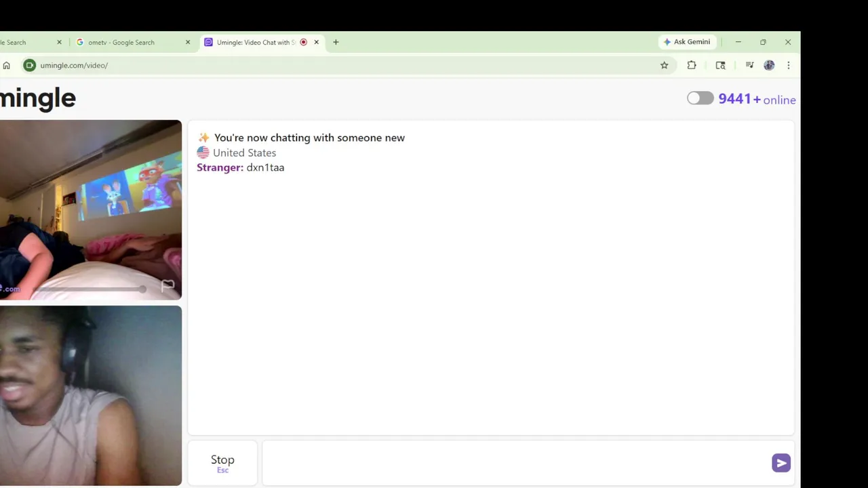
Task: Click the stranger's video feed
Action: pyautogui.click(x=90, y=209)
